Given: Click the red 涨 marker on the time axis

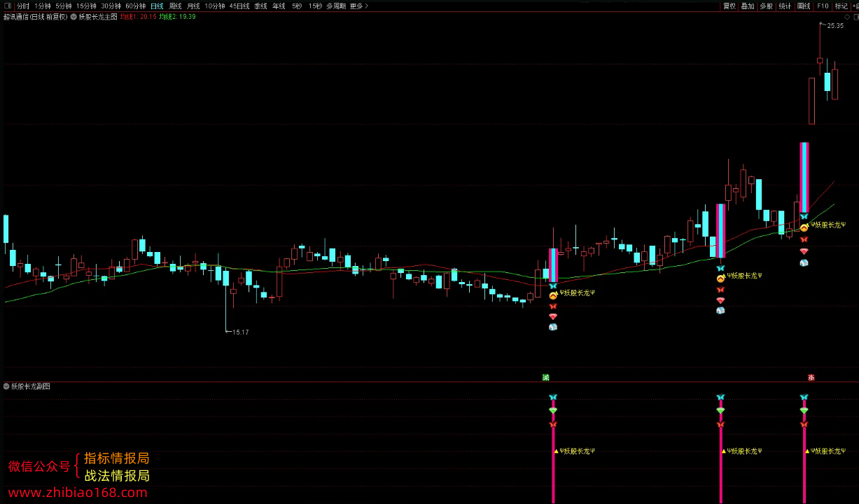Looking at the screenshot, I should point(811,377).
